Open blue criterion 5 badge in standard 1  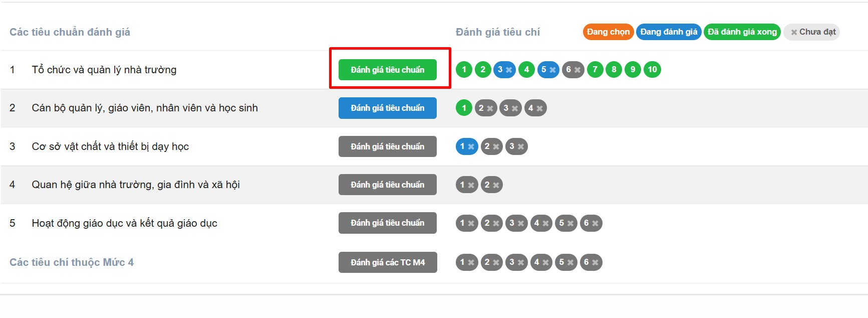point(548,69)
